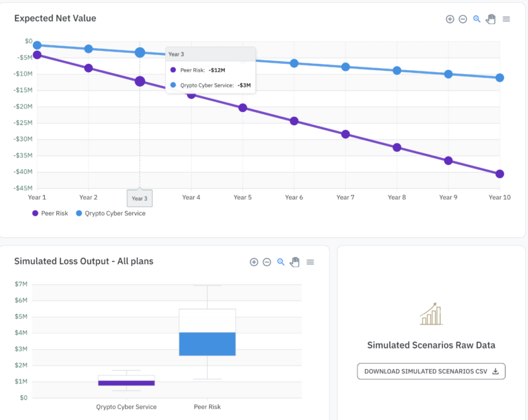Select magnifier zoom tool on Simulated Loss Output
This screenshot has width=528, height=420.
point(280,262)
